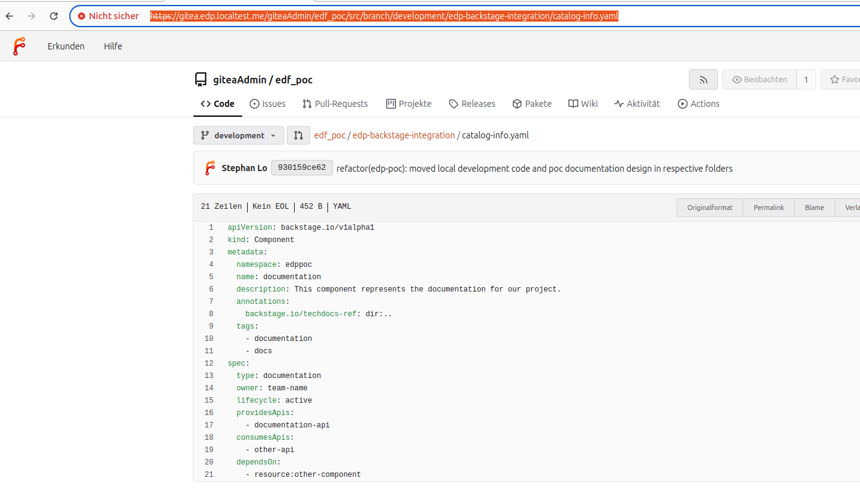
Task: Click the '- resource:other-component' line
Action: pyautogui.click(x=303, y=474)
